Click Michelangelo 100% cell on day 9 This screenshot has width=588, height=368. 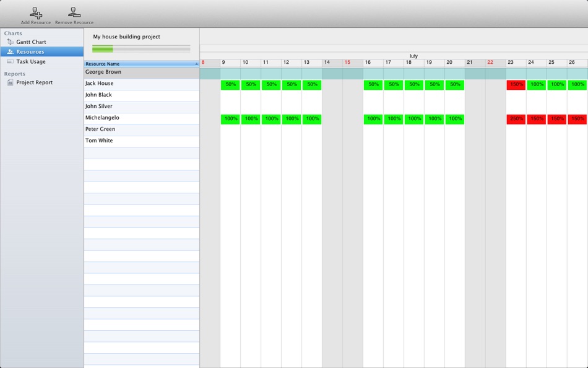(230, 119)
